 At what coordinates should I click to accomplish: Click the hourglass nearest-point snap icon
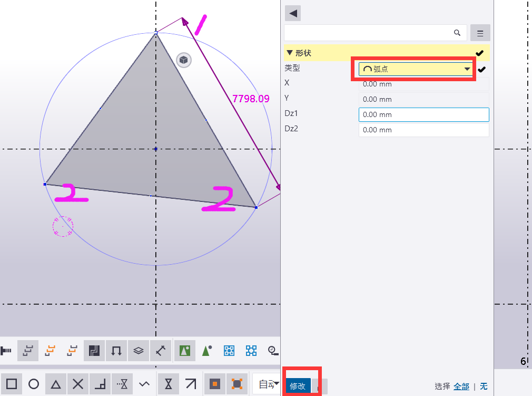point(168,384)
